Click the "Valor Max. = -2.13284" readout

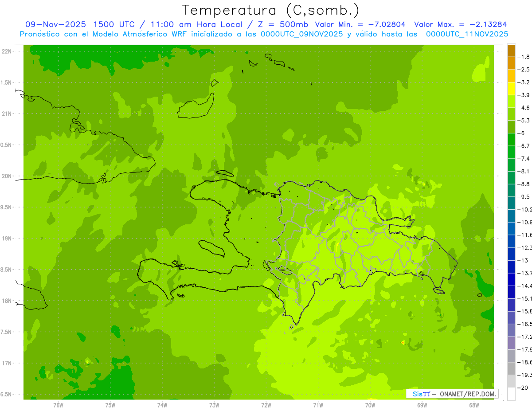pos(461,24)
